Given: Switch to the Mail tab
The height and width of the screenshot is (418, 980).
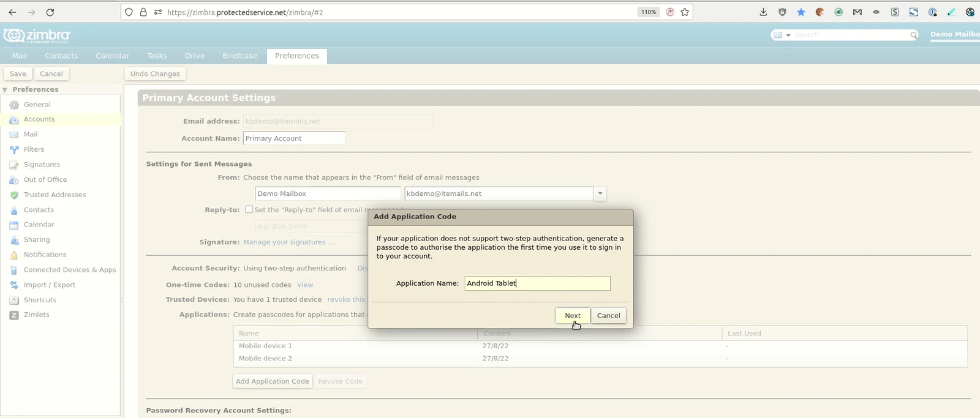Looking at the screenshot, I should pos(20,56).
